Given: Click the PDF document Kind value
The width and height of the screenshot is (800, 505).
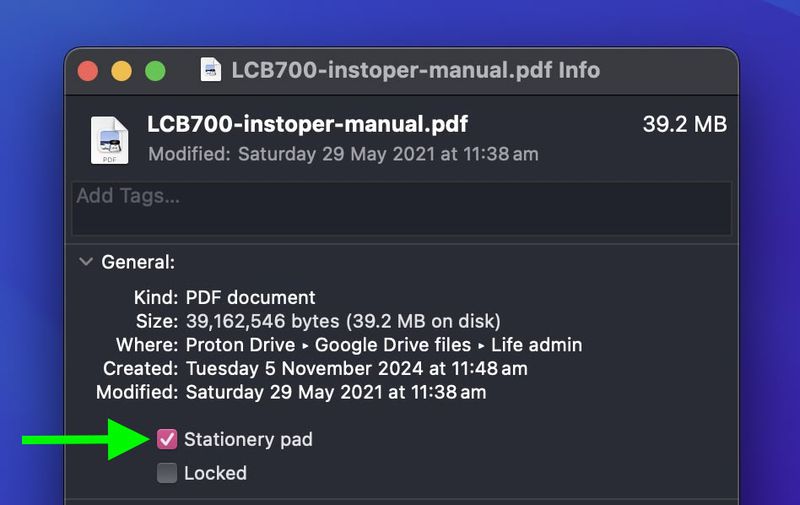Looking at the screenshot, I should click(x=250, y=297).
